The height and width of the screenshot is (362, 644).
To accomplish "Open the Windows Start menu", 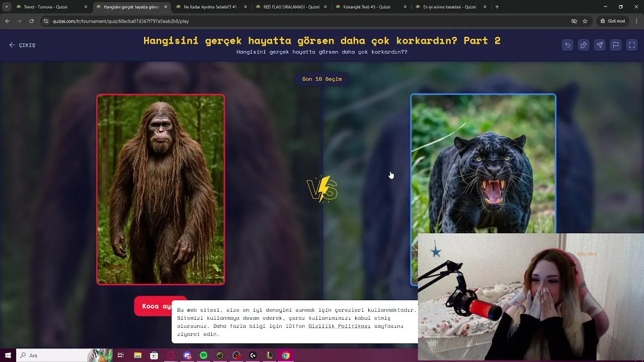I will 8,355.
